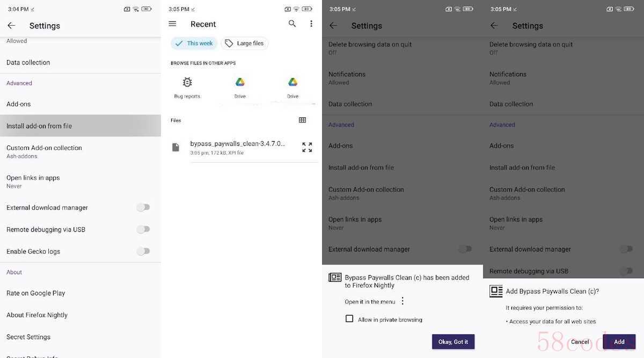This screenshot has height=358, width=644.
Task: Tap the three-dot icon next to Open it in the menu
Action: (x=402, y=301)
